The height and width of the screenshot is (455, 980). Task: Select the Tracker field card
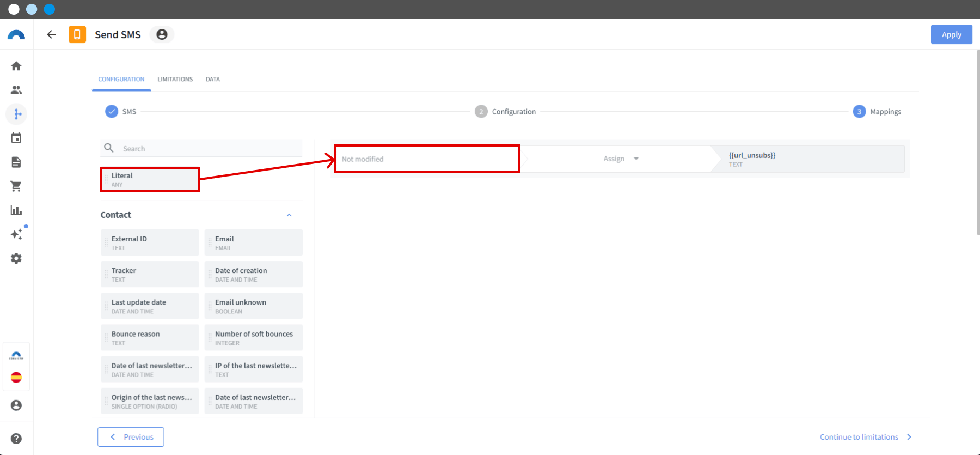click(150, 274)
